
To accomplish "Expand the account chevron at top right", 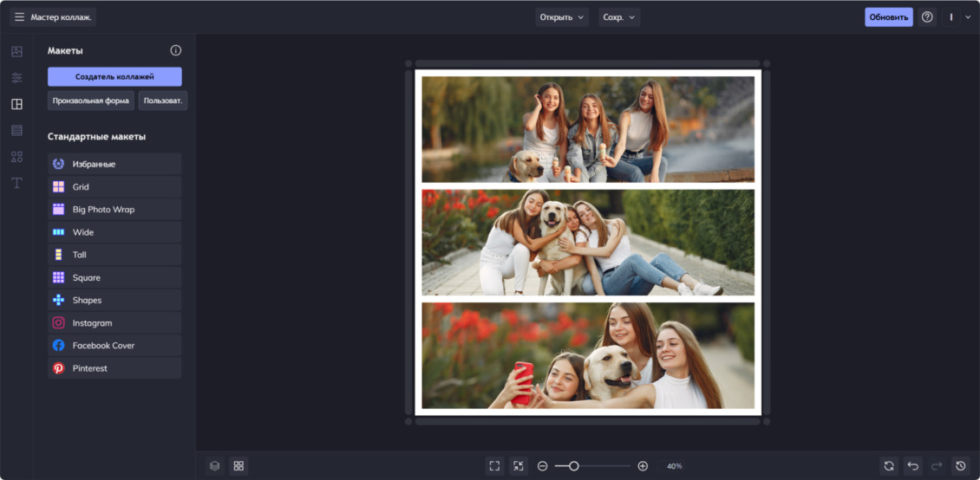I will pyautogui.click(x=968, y=17).
